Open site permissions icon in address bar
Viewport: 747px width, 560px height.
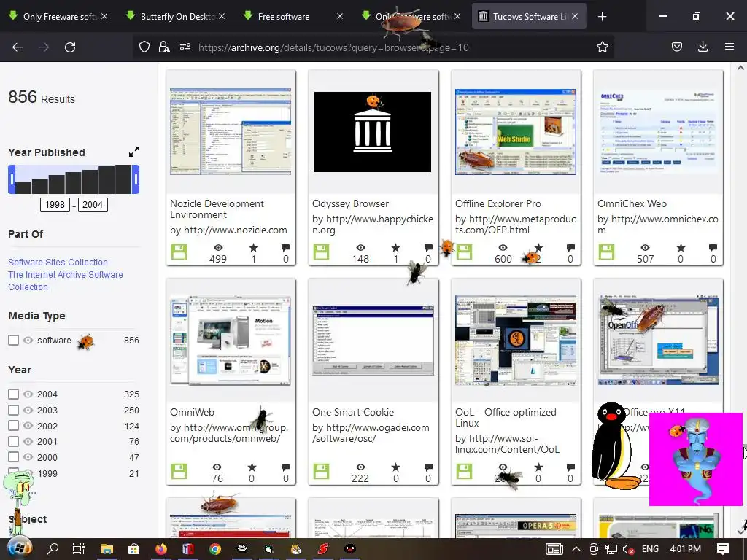tap(185, 47)
